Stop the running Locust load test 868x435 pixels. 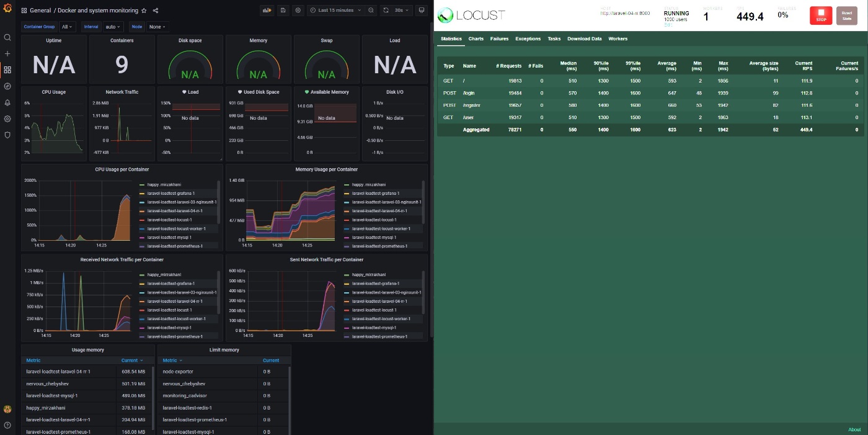[x=821, y=16]
